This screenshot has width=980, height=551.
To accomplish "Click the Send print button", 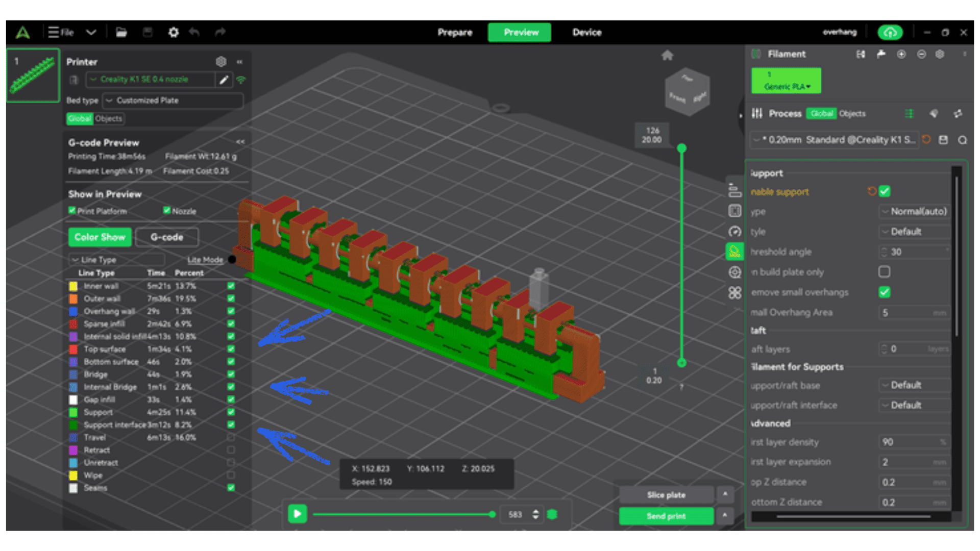I will coord(666,516).
